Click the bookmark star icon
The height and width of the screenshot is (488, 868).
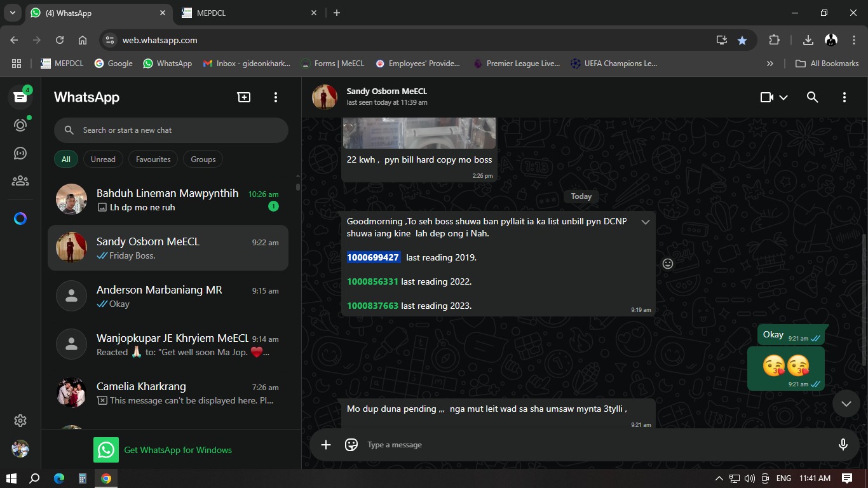742,40
